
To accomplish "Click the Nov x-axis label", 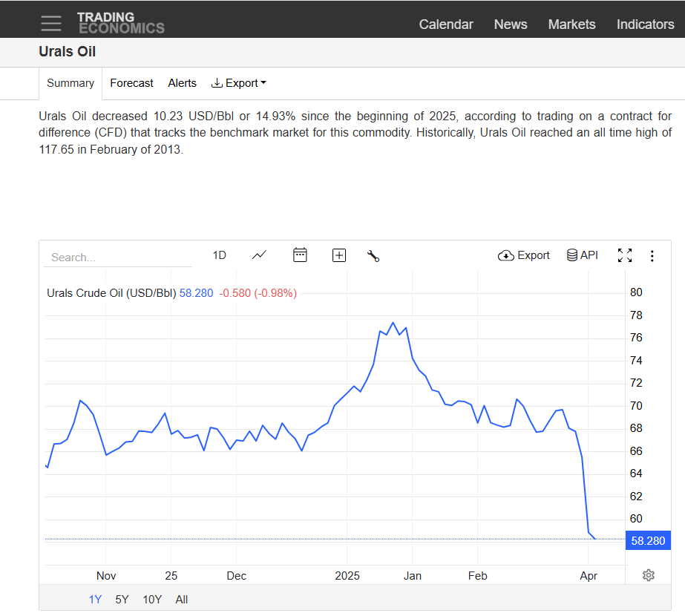I will (x=106, y=576).
